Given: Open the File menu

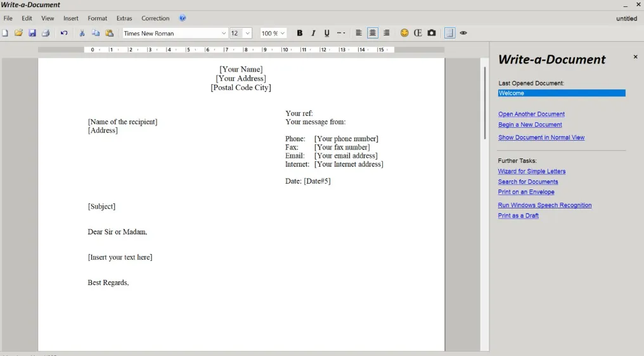Looking at the screenshot, I should click(x=8, y=18).
